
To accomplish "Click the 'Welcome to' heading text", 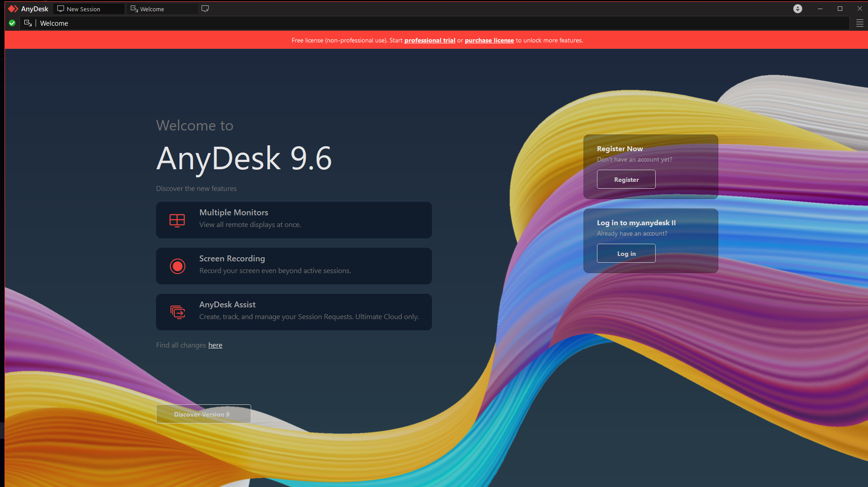I will point(195,125).
